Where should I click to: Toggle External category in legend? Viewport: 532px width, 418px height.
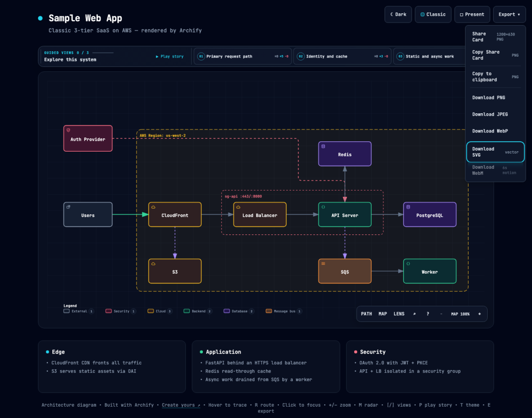click(79, 311)
